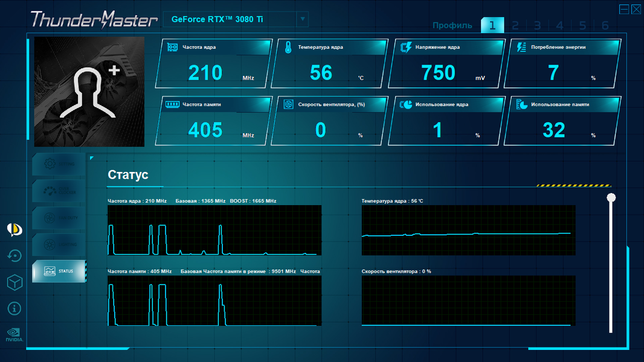Click the 0 % fan speed value

click(x=320, y=130)
